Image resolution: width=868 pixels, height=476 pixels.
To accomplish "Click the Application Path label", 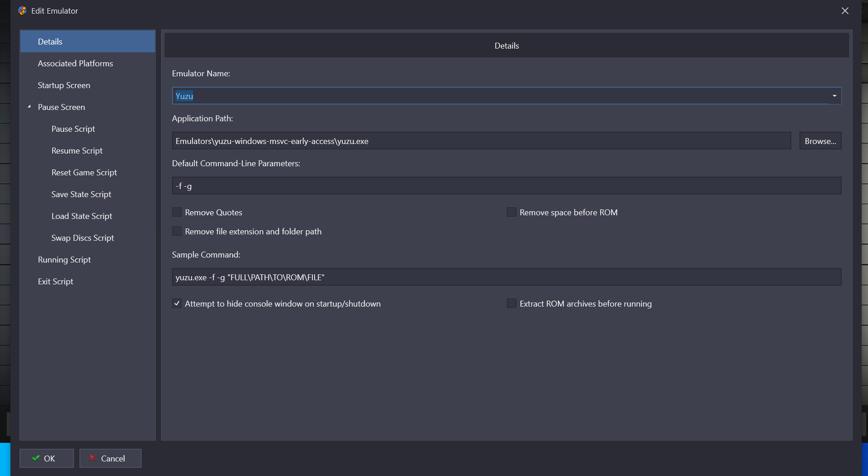I will point(202,118).
